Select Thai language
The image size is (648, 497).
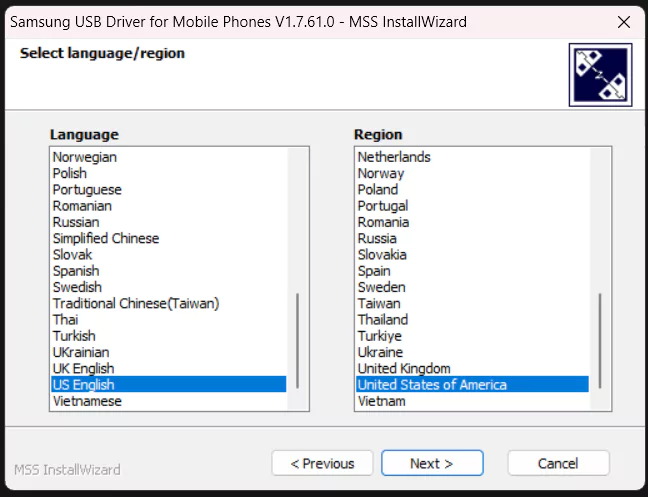(169, 320)
